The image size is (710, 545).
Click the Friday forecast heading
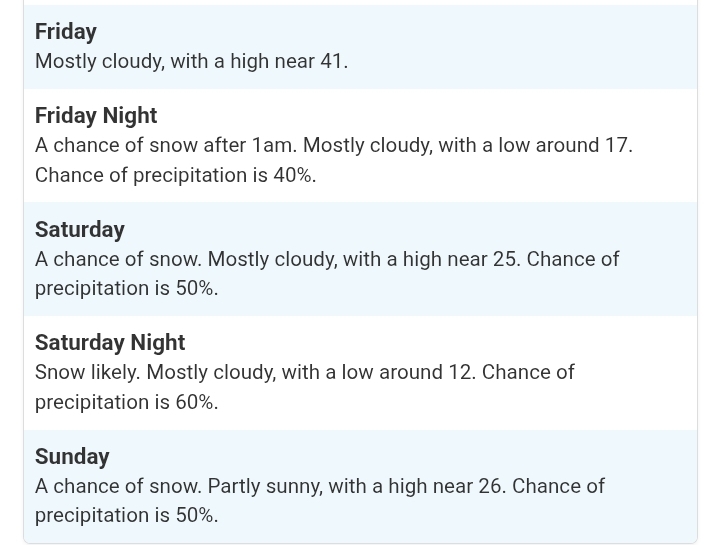66,32
